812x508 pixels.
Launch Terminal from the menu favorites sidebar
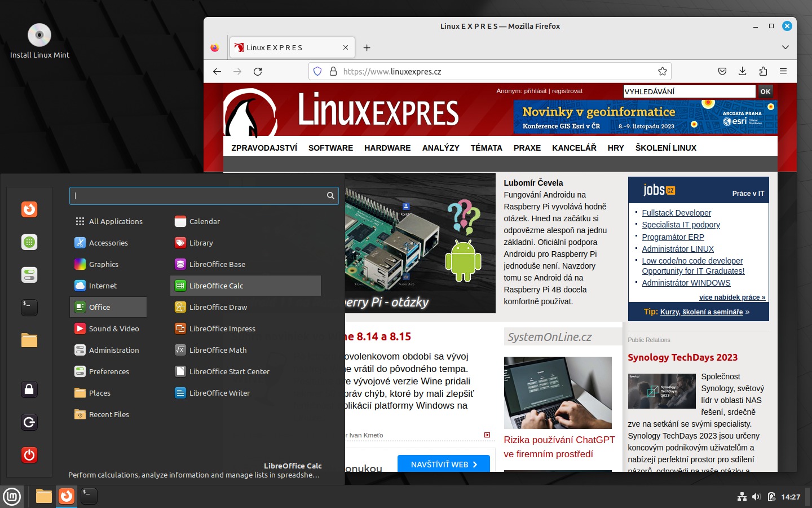(29, 308)
